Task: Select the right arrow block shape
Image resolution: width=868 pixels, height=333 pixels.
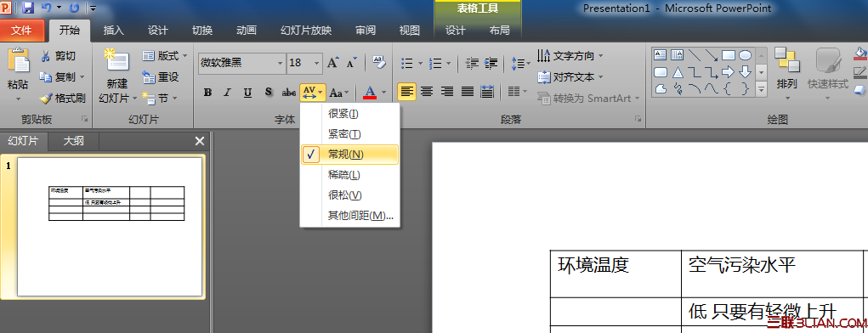Action: (x=729, y=72)
